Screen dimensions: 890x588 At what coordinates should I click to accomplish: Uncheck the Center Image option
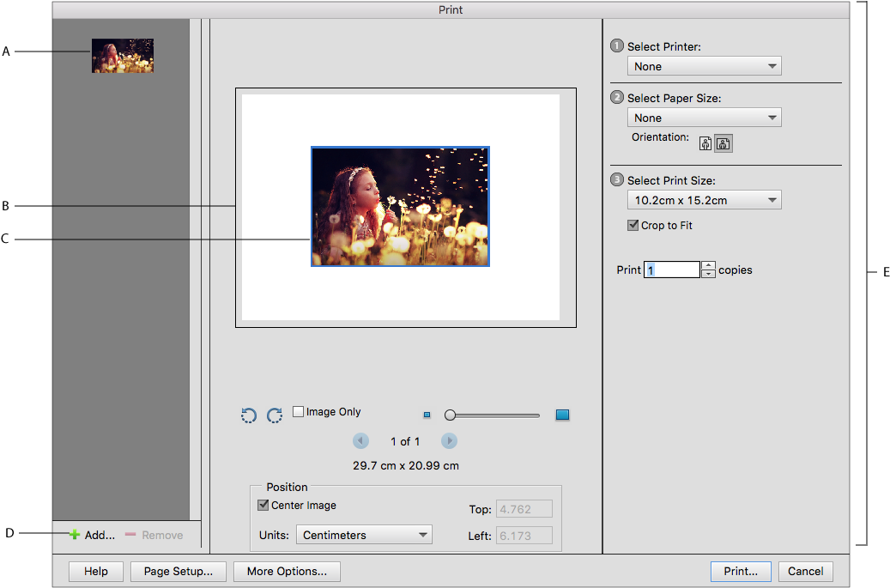coord(263,505)
